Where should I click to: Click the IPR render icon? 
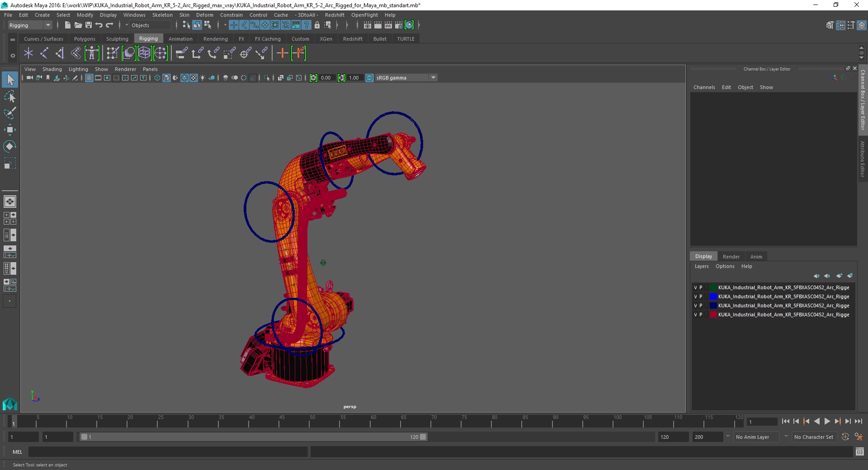point(388,25)
